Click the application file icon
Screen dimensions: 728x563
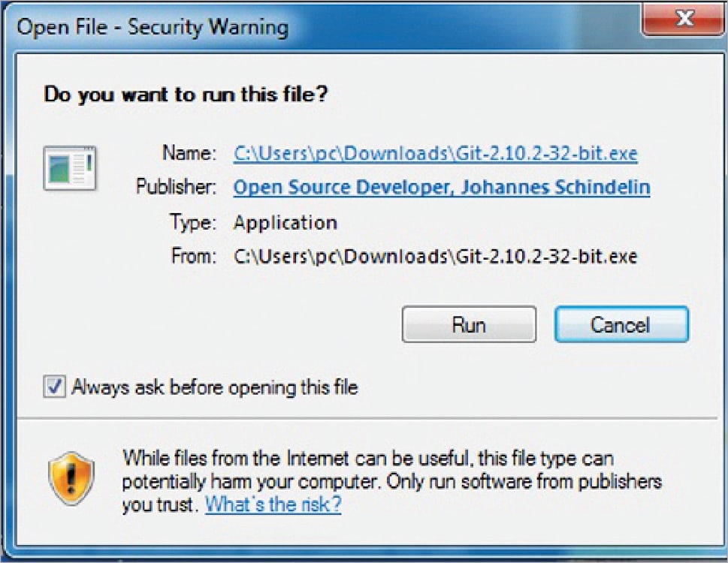click(x=69, y=167)
